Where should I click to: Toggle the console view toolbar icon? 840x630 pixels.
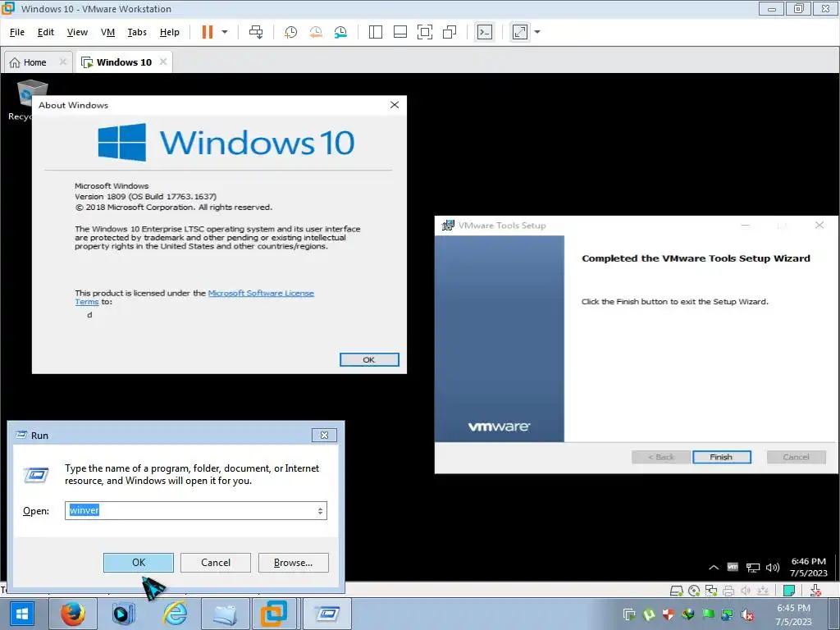(x=484, y=32)
